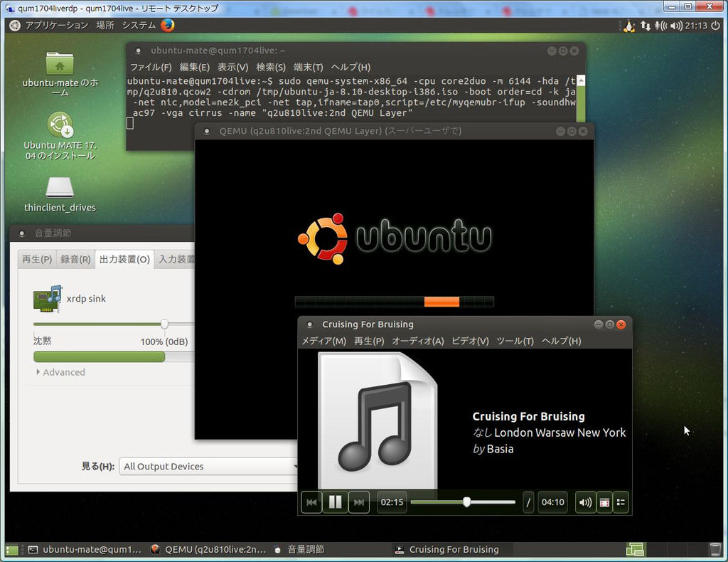728x562 pixels.
Task: Click the 100% (0dB) volume label
Action: (x=164, y=342)
